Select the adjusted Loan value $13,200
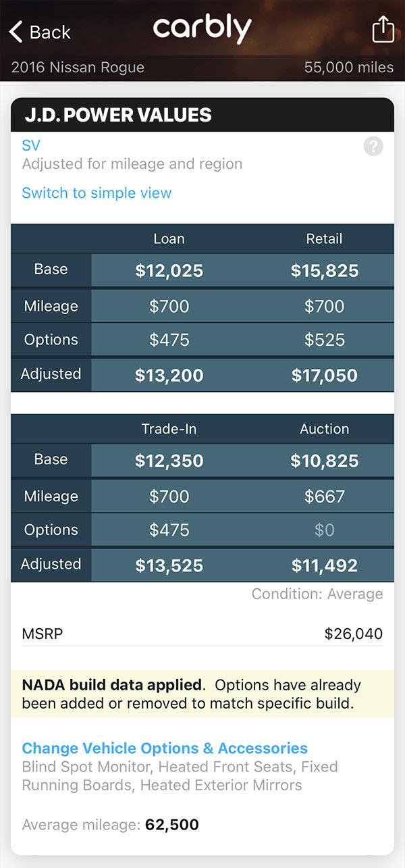 [x=169, y=375]
